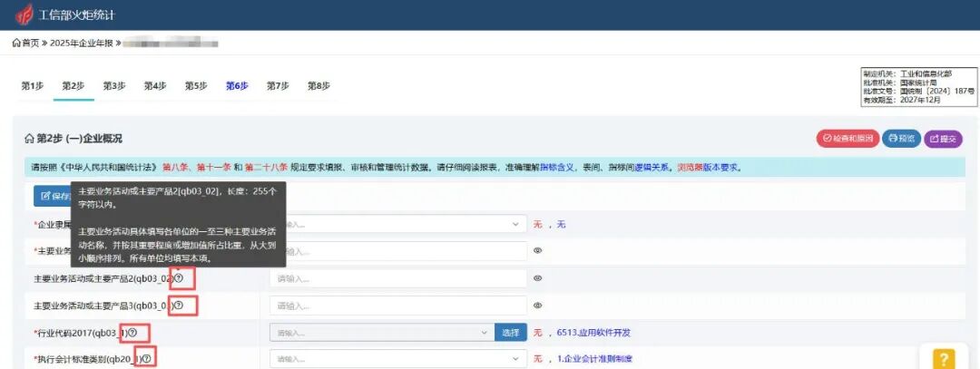Click the blue 预览 button

coord(901,139)
